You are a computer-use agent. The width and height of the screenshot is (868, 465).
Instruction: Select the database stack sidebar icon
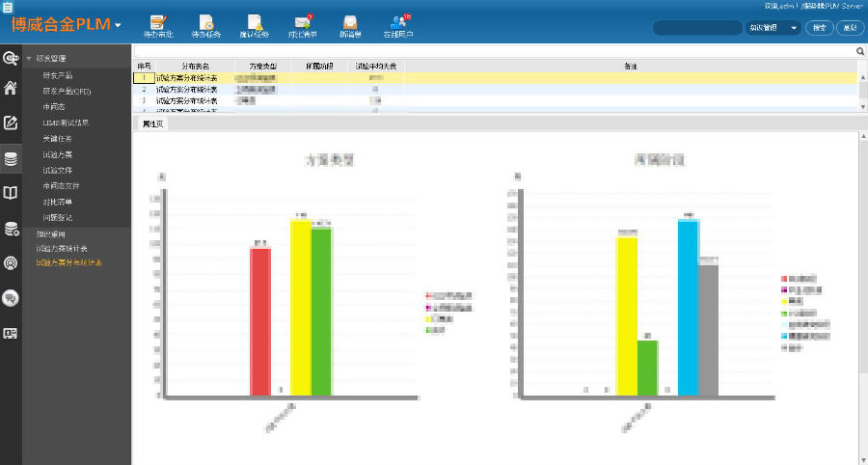(x=11, y=159)
